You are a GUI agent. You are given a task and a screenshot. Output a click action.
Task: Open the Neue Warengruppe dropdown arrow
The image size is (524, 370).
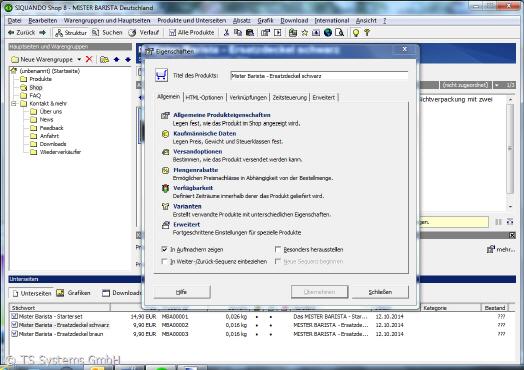point(79,59)
